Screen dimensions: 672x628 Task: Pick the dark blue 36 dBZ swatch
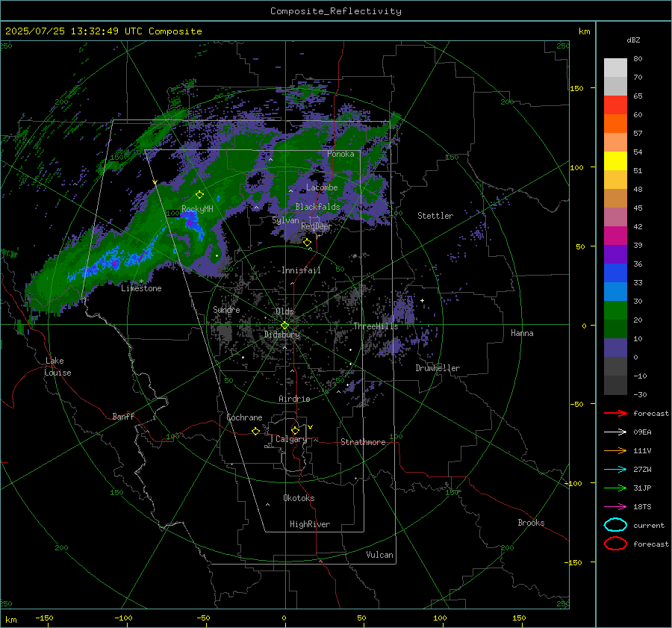pyautogui.click(x=615, y=273)
